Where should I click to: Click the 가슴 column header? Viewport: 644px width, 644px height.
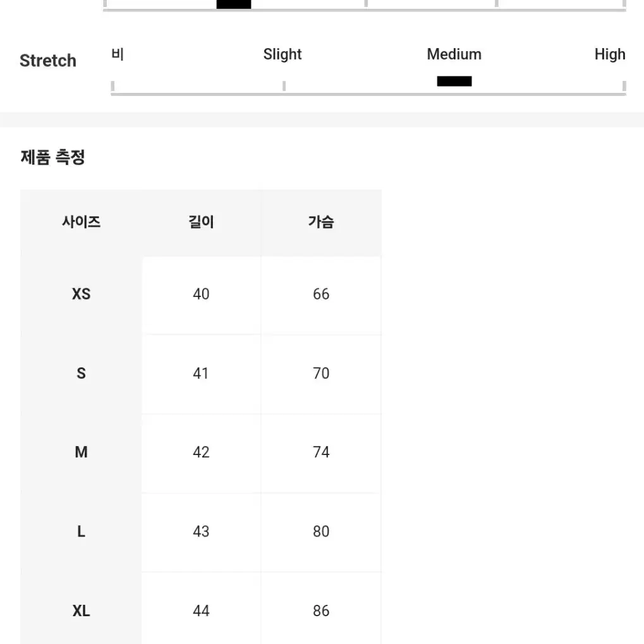click(321, 222)
